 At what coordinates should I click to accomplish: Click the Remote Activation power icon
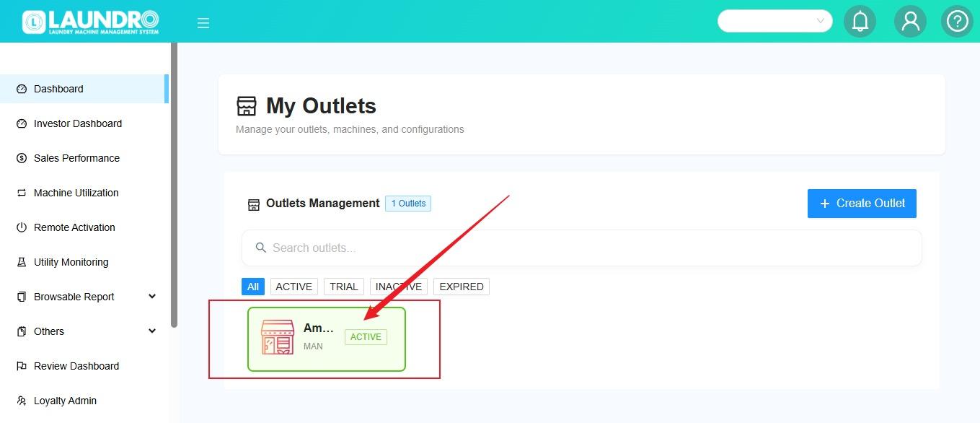pos(22,227)
